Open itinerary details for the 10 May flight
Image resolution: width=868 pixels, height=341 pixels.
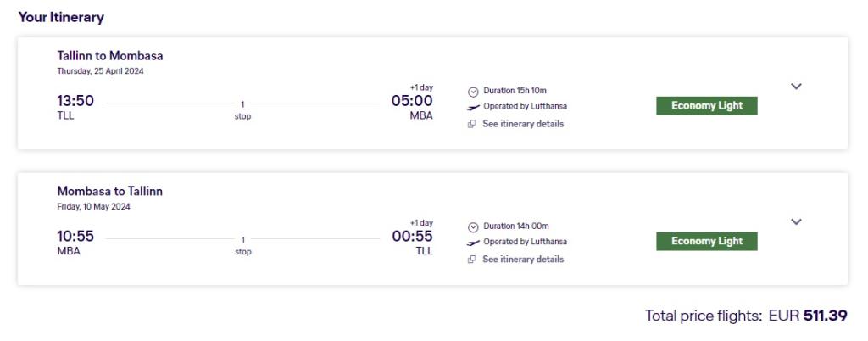(522, 260)
